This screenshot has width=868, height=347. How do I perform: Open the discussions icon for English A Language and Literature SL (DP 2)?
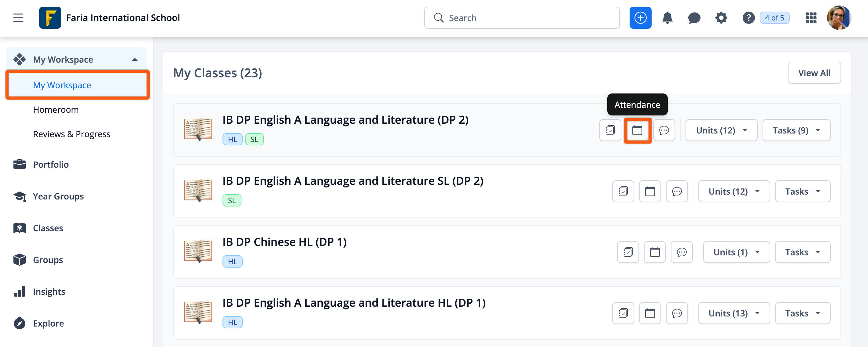click(677, 191)
